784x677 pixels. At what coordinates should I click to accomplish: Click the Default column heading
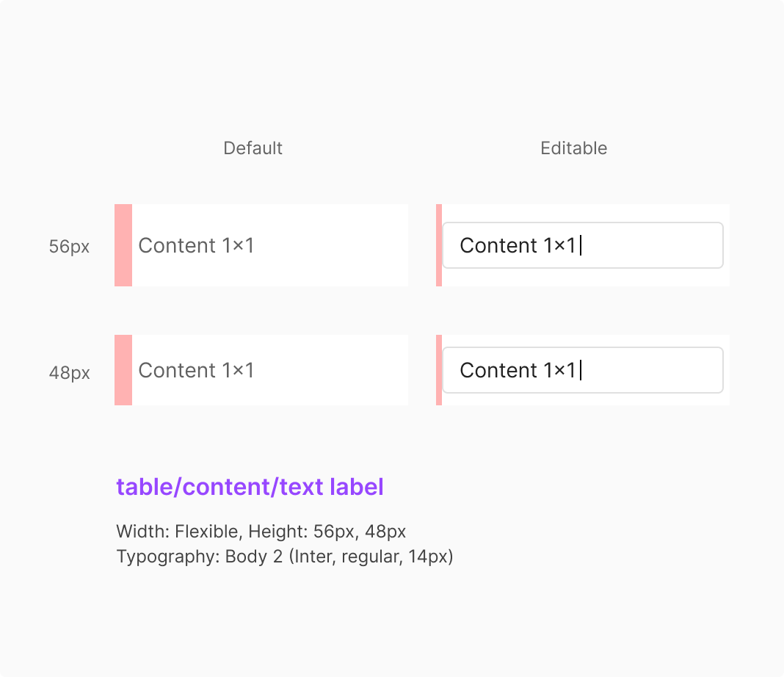coord(253,148)
